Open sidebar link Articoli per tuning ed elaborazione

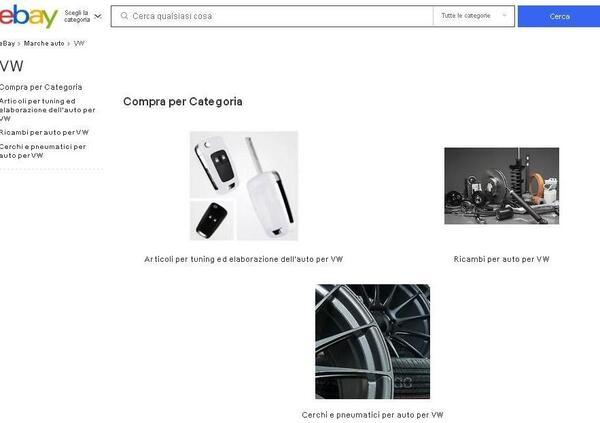[x=47, y=110]
